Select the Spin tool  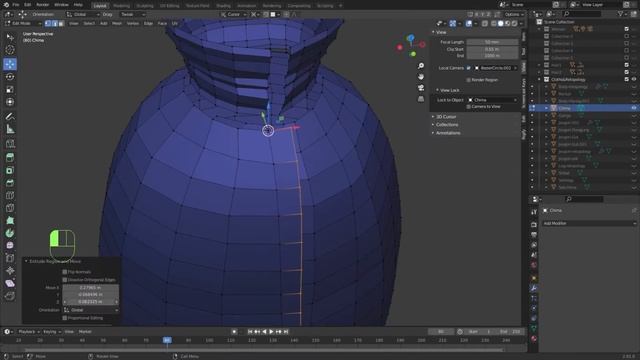pos(10,233)
